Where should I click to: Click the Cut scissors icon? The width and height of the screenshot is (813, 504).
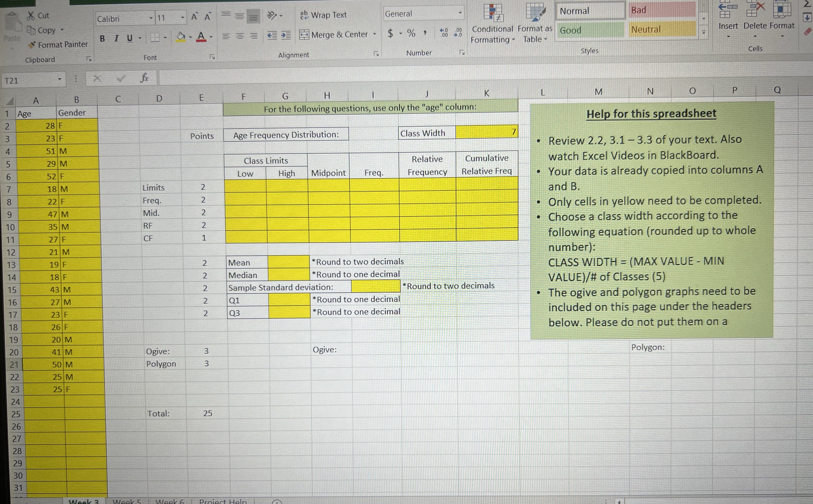31,15
